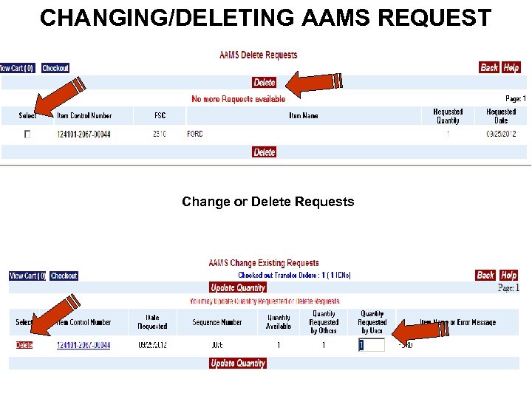Click Checkout button in Change Existing Requests
The image size is (532, 399).
click(64, 276)
